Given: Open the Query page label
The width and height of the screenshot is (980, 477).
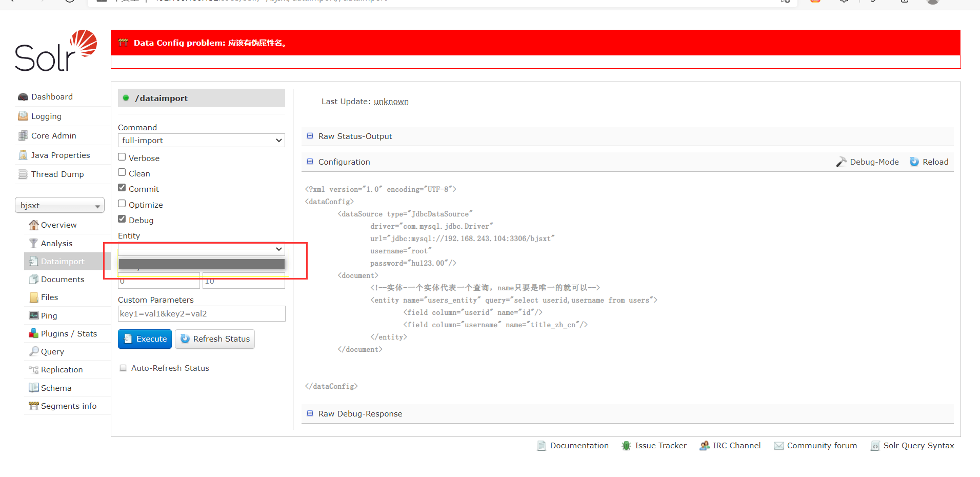Looking at the screenshot, I should [x=52, y=352].
